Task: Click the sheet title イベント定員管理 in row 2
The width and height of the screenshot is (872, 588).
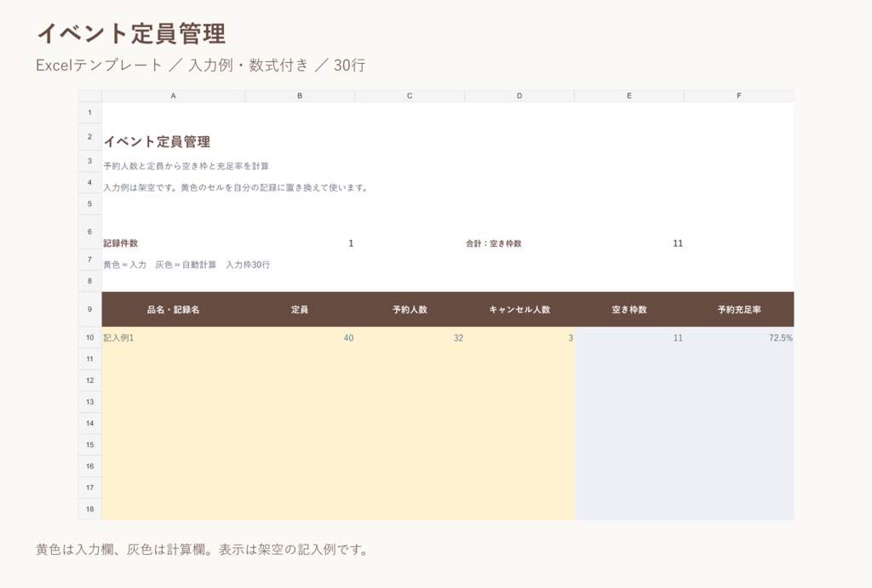Action: coord(157,142)
